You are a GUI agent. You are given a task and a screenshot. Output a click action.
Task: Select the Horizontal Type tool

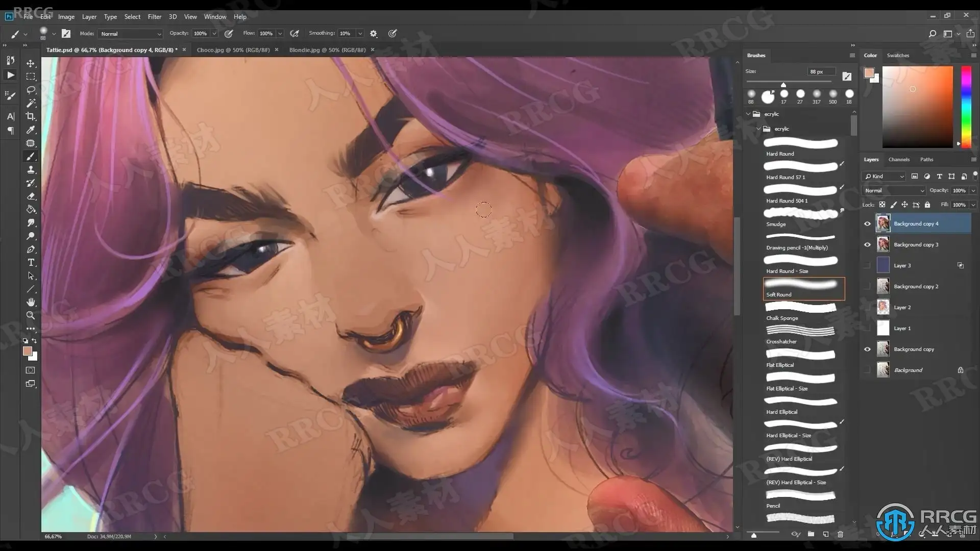pos(31,263)
